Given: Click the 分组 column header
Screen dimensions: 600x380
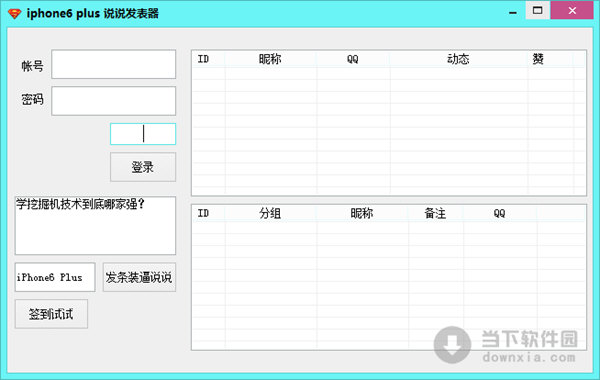Looking at the screenshot, I should tap(271, 214).
